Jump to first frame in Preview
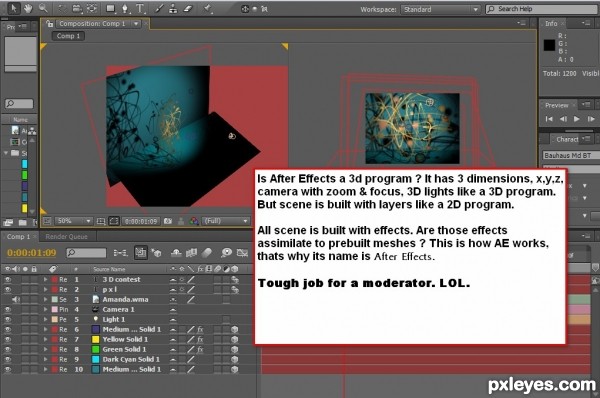 click(x=549, y=119)
